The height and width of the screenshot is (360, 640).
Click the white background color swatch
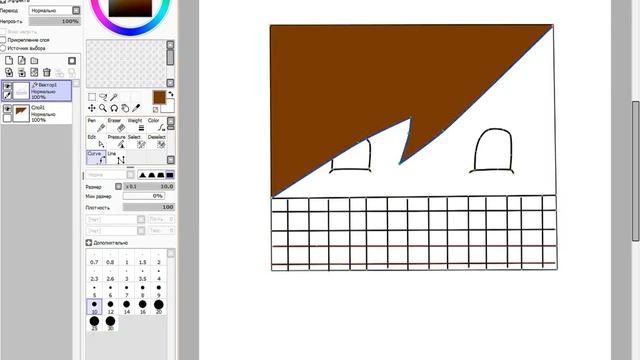169,107
